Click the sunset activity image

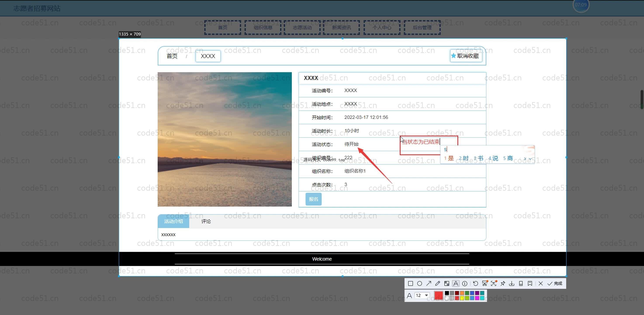[225, 140]
